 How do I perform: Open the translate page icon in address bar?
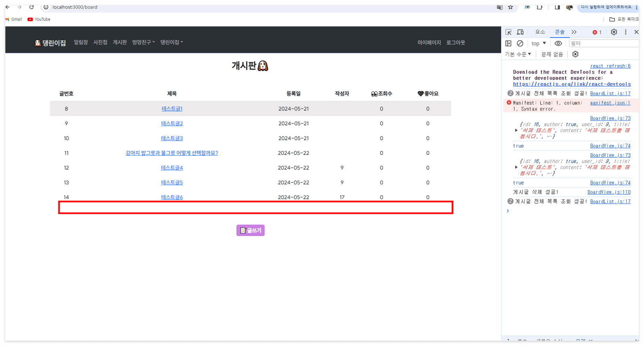pyautogui.click(x=500, y=7)
